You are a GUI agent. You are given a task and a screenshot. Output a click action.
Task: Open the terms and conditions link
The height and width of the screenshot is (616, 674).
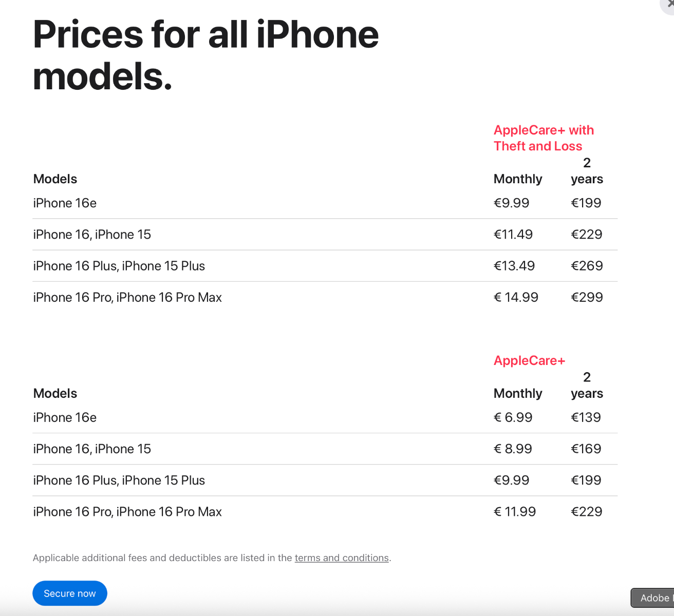pos(342,558)
